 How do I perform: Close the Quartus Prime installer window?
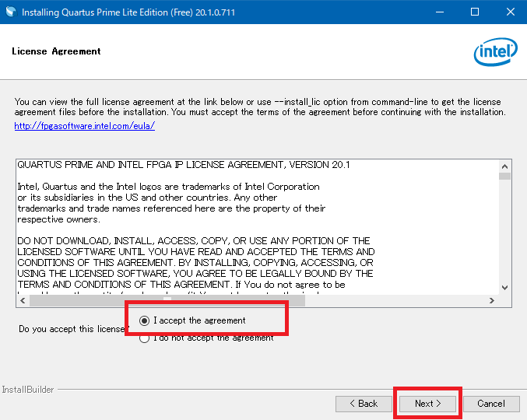click(509, 12)
